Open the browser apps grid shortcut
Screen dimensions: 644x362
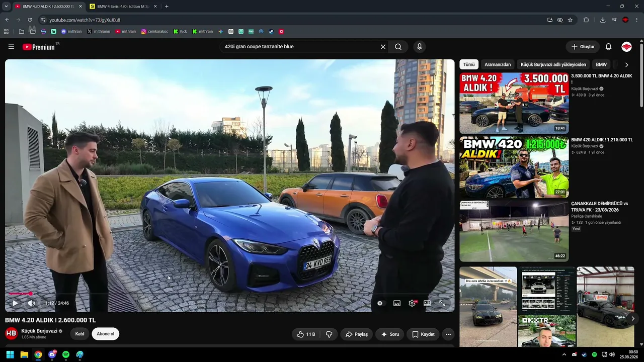(6, 32)
